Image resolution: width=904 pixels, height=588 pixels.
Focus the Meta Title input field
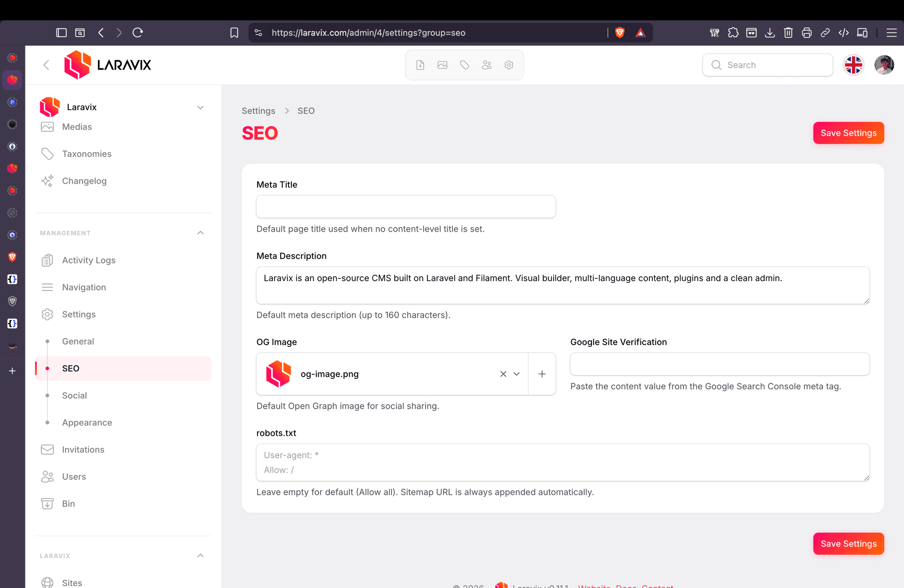406,207
